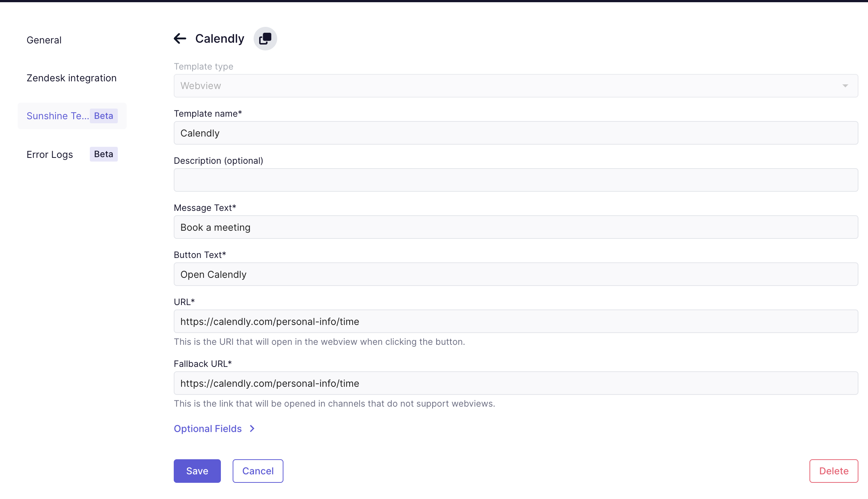Image resolution: width=868 pixels, height=499 pixels.
Task: Click the Calendly page heading
Action: tap(220, 39)
